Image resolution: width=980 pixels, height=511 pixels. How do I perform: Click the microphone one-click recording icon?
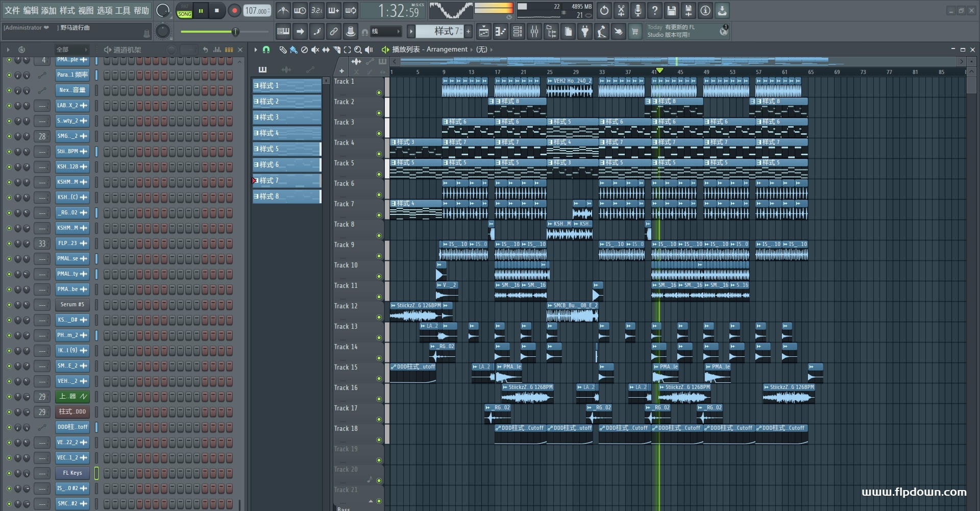point(638,11)
